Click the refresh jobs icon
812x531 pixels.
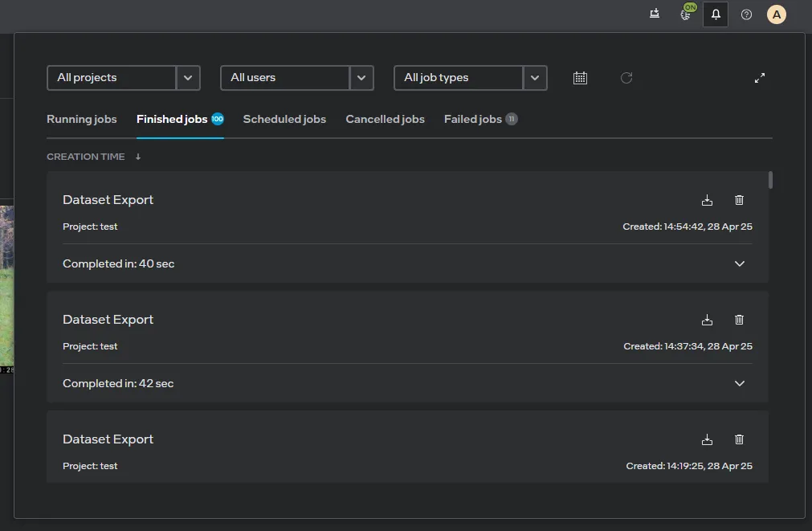[626, 78]
